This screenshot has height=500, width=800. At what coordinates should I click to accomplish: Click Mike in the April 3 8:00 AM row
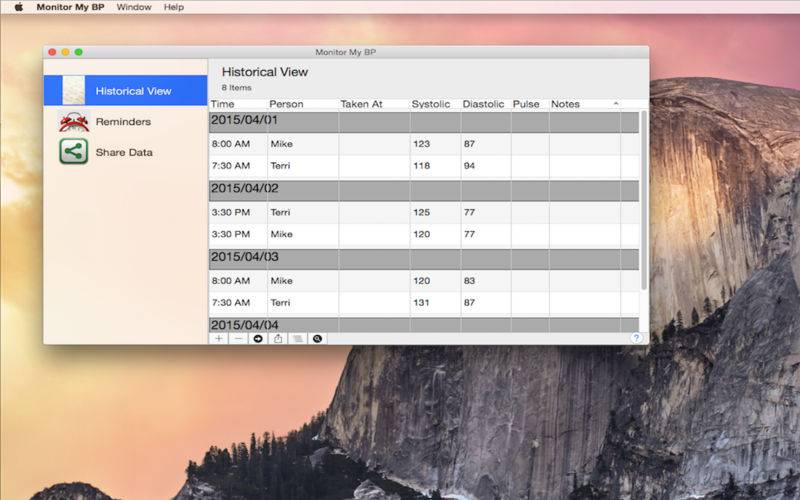click(x=282, y=281)
